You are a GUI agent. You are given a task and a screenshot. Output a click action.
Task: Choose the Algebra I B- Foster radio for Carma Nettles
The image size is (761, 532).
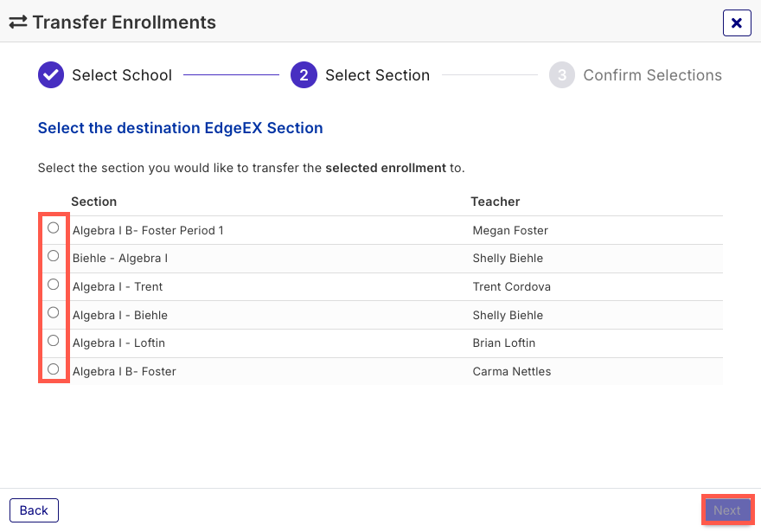click(54, 369)
